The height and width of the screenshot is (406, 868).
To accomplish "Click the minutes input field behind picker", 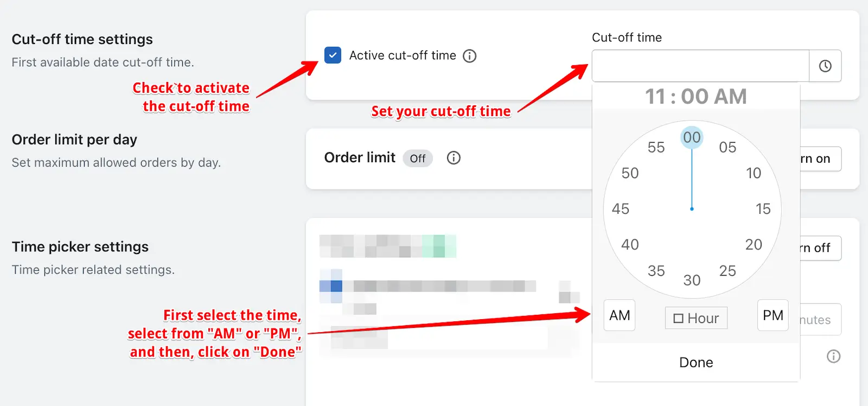I will [x=821, y=320].
